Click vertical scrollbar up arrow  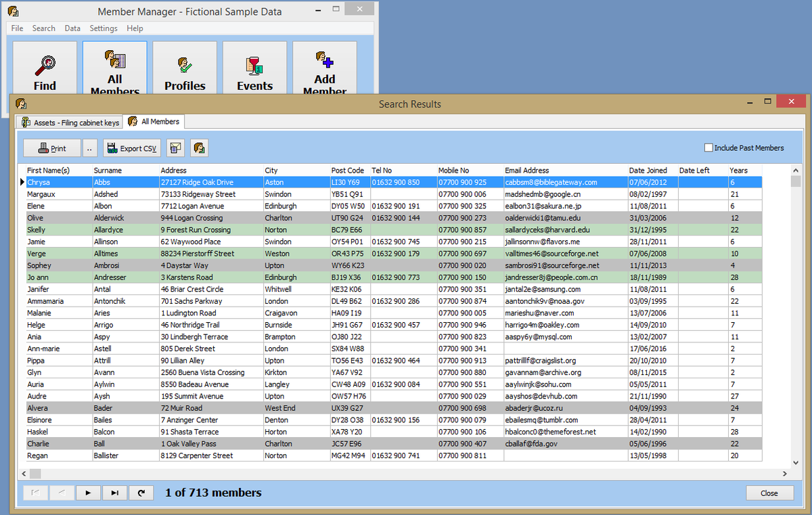click(795, 171)
